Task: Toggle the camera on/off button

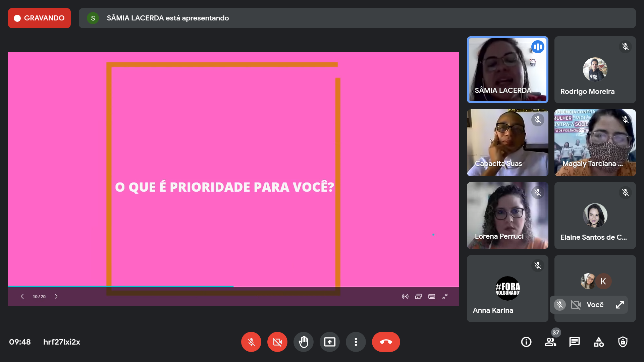Action: 277,342
